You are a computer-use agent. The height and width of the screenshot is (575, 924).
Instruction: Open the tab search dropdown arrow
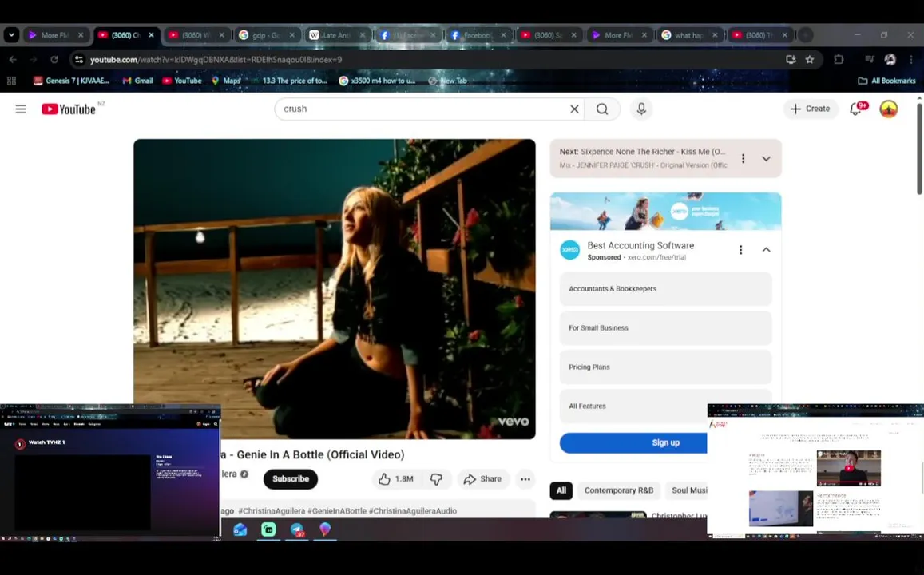12,35
